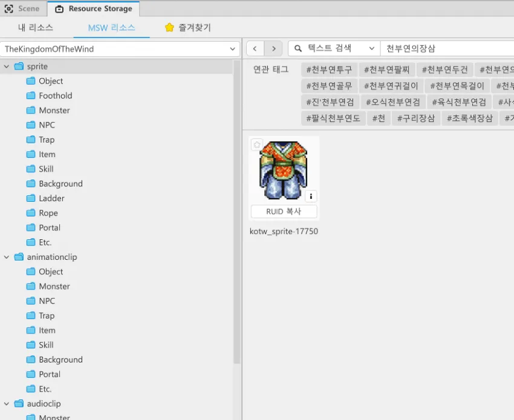Collapse the sprite folder tree
Viewport: 514px width, 420px height.
click(x=7, y=66)
